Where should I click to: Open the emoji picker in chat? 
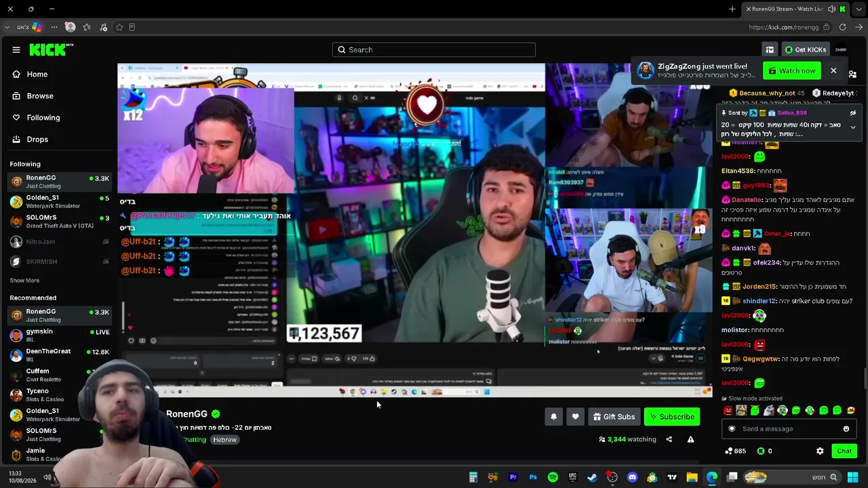[846, 429]
